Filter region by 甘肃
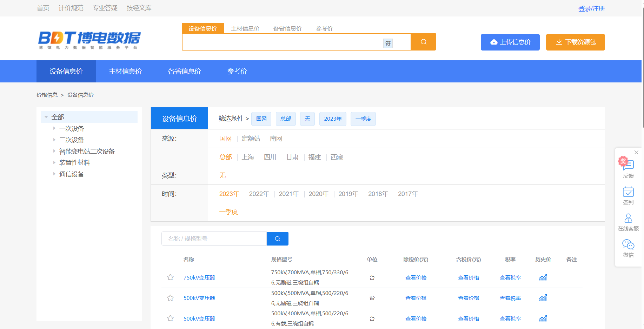This screenshot has height=329, width=644. pos(292,157)
